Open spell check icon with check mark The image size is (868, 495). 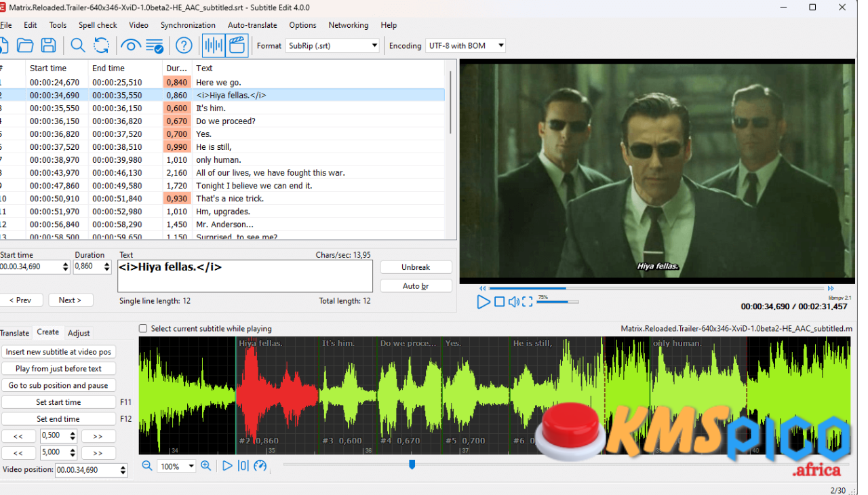click(154, 45)
